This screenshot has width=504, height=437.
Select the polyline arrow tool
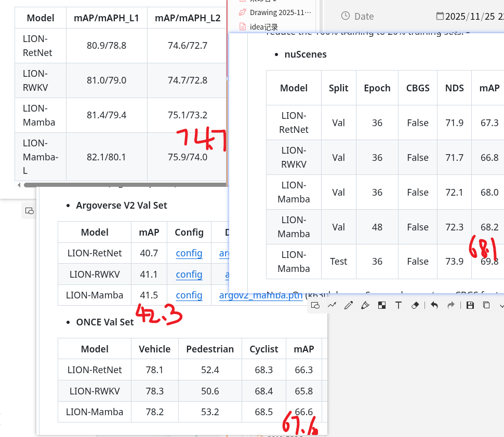click(x=332, y=305)
